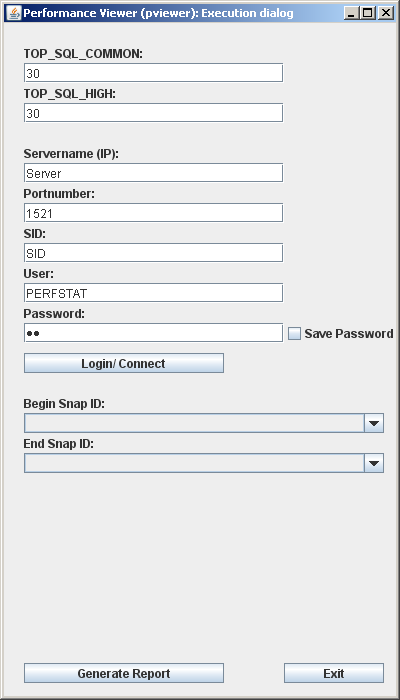This screenshot has width=400, height=700.
Task: Focus the TOP_SQL_COMMON input field
Action: [x=154, y=73]
